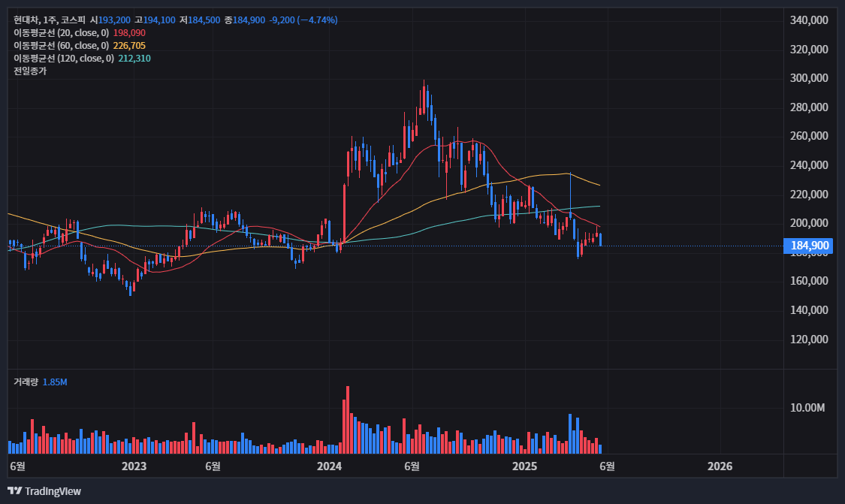Click the 260,000 price axis label
This screenshot has width=845, height=504.
pyautogui.click(x=809, y=136)
